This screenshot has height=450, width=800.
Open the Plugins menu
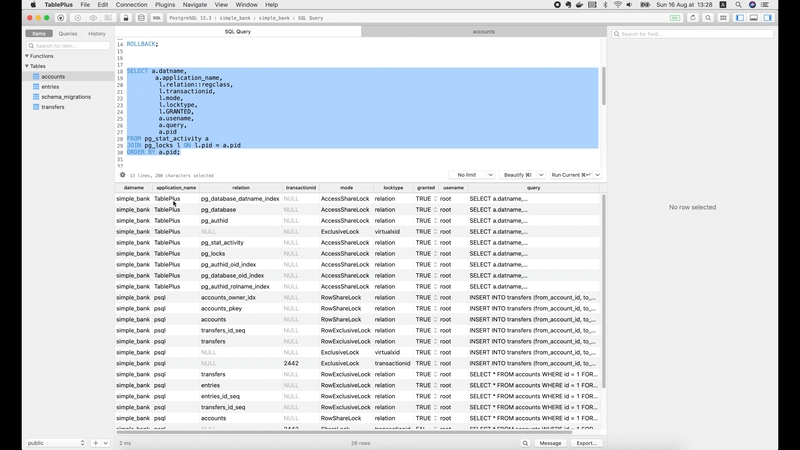tap(164, 4)
